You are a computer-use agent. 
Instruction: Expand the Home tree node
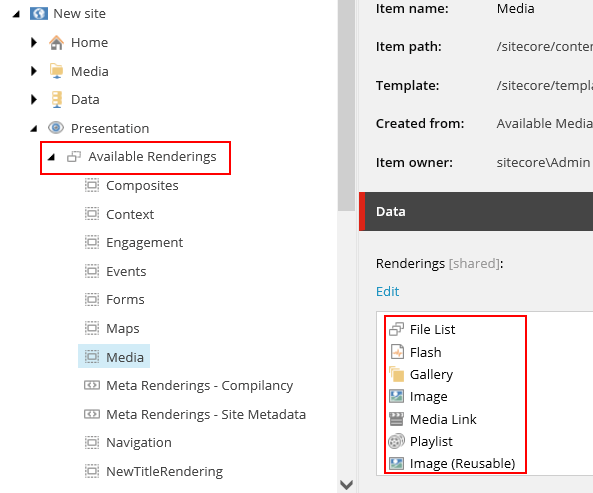34,42
